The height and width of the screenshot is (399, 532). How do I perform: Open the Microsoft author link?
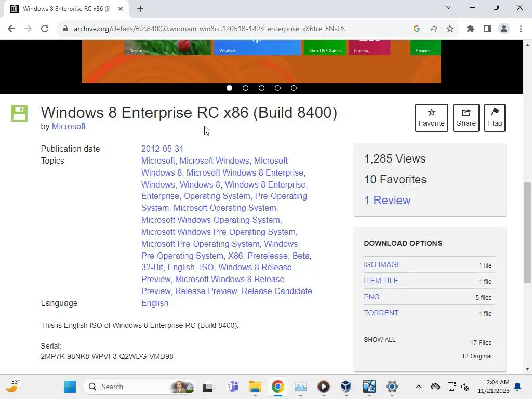pos(69,127)
